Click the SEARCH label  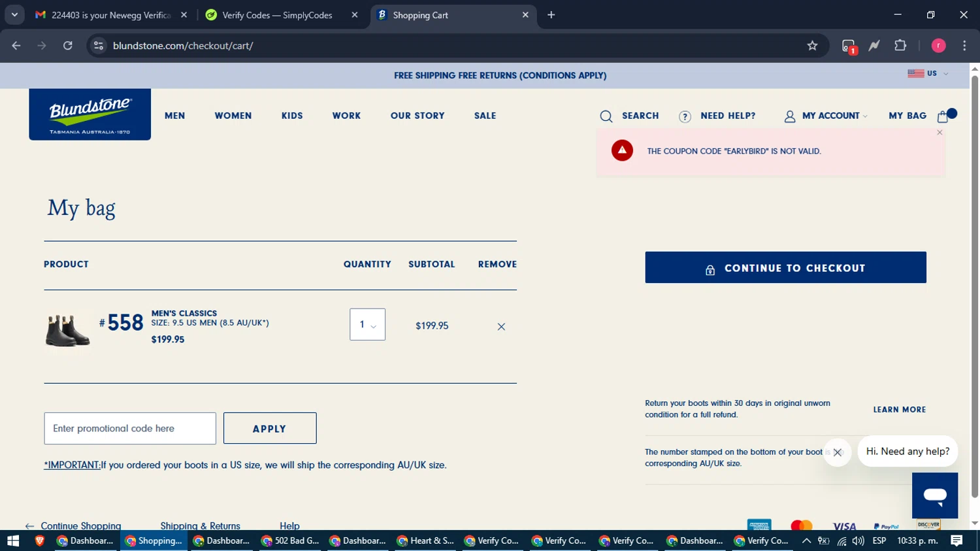tap(640, 116)
